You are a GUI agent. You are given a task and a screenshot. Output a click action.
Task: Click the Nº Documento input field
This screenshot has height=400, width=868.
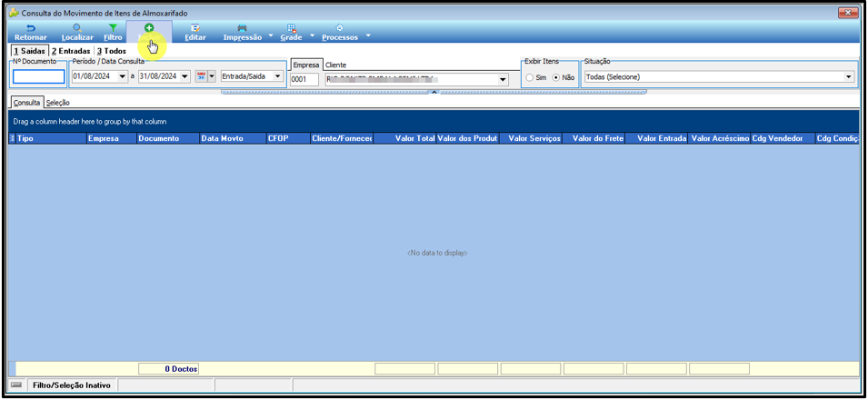pyautogui.click(x=39, y=77)
